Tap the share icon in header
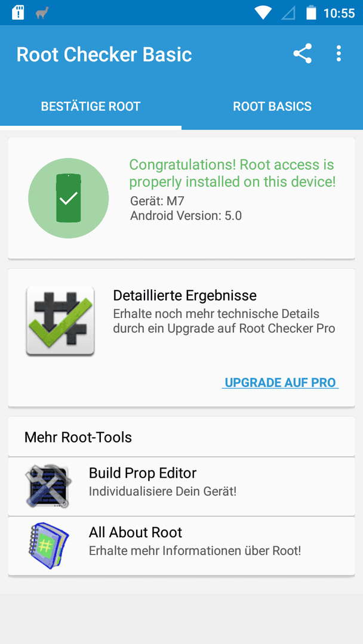363x644 pixels. pyautogui.click(x=302, y=54)
